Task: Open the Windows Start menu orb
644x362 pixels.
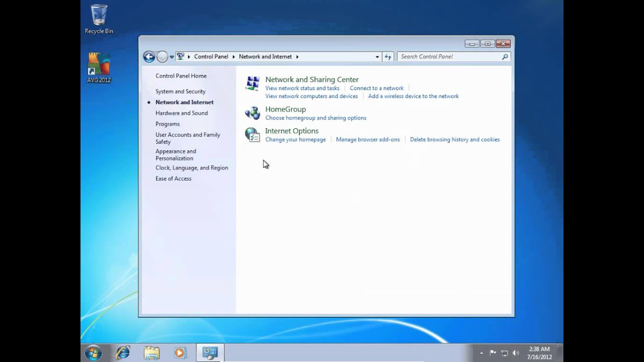Action: (93, 353)
